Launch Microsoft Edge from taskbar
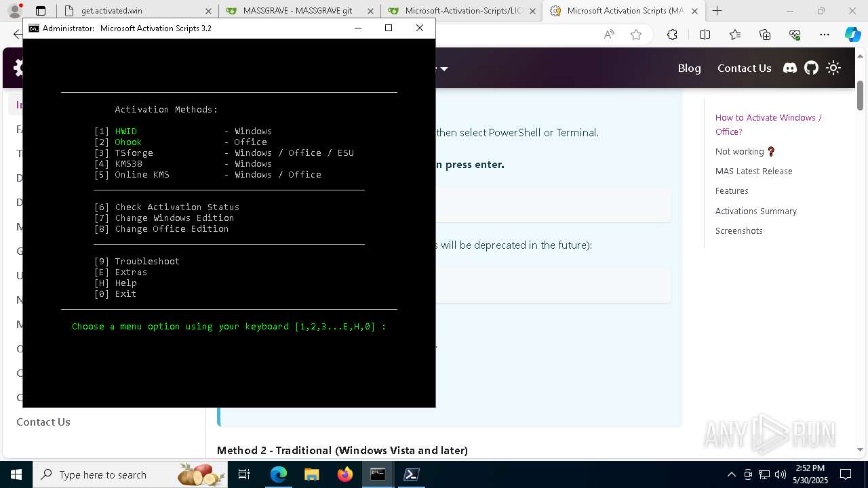868x488 pixels. click(279, 474)
